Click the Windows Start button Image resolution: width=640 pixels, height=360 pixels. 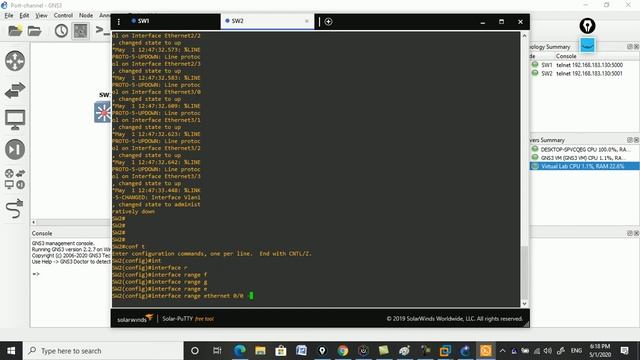[x=11, y=351]
